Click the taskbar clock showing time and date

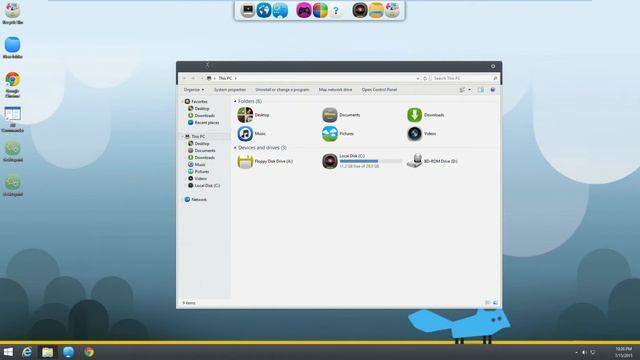tap(623, 352)
